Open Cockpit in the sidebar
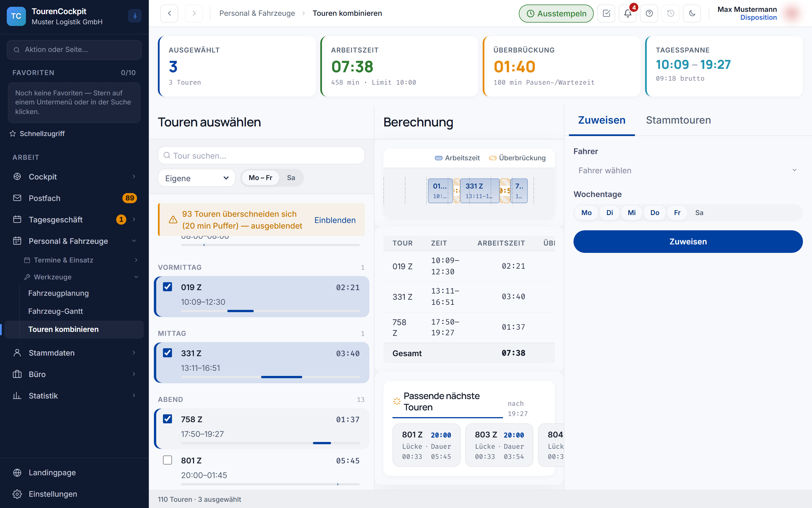 point(74,177)
